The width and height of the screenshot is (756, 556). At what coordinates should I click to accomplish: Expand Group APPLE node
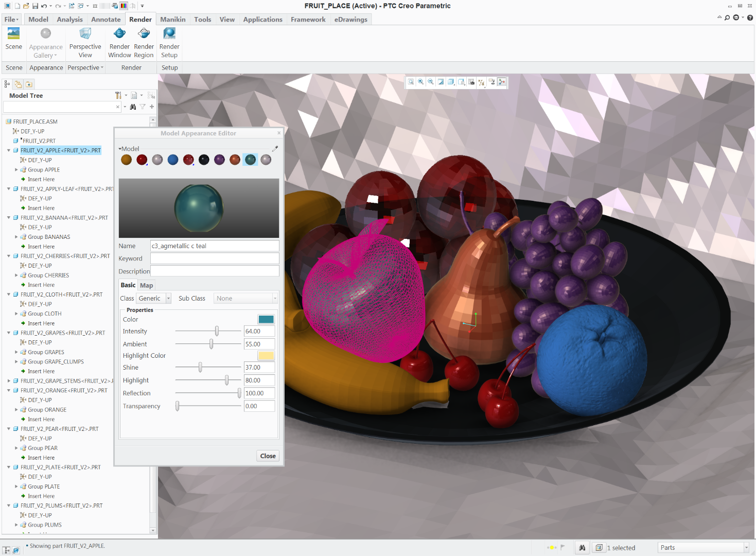click(16, 169)
